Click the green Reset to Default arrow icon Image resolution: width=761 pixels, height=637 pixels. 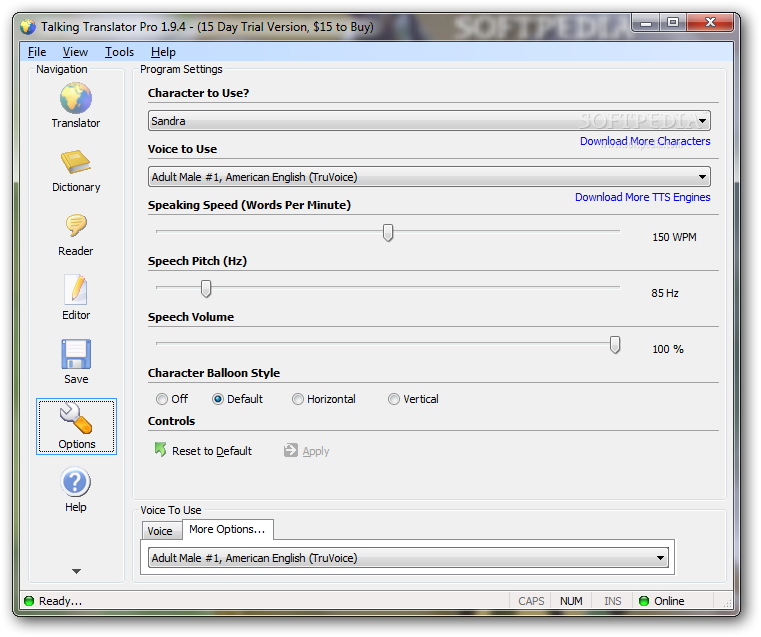[x=160, y=450]
